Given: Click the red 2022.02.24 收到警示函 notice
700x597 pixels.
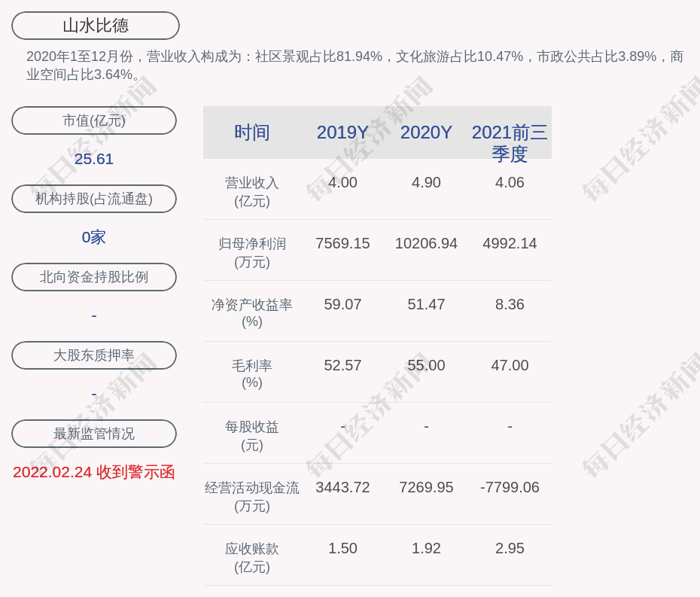Looking at the screenshot, I should (94, 473).
